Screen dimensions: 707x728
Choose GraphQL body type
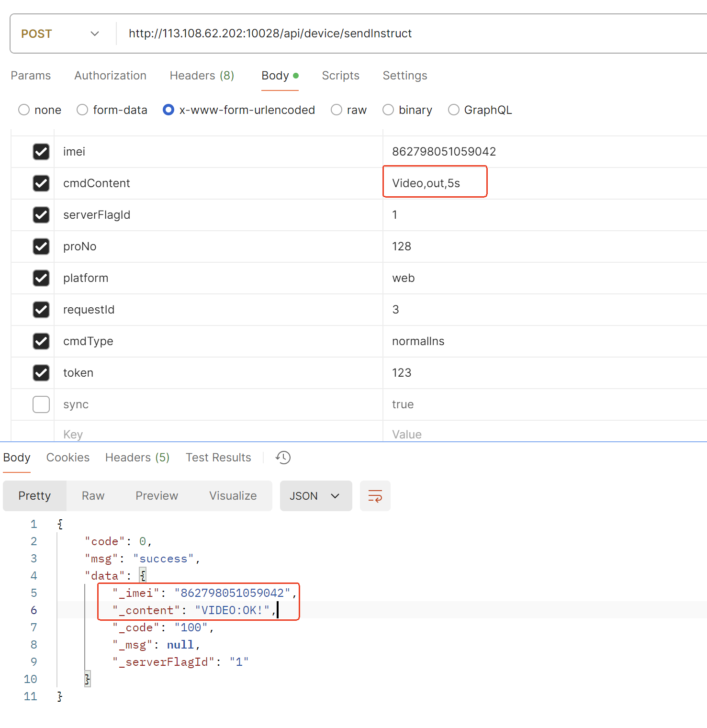point(453,110)
